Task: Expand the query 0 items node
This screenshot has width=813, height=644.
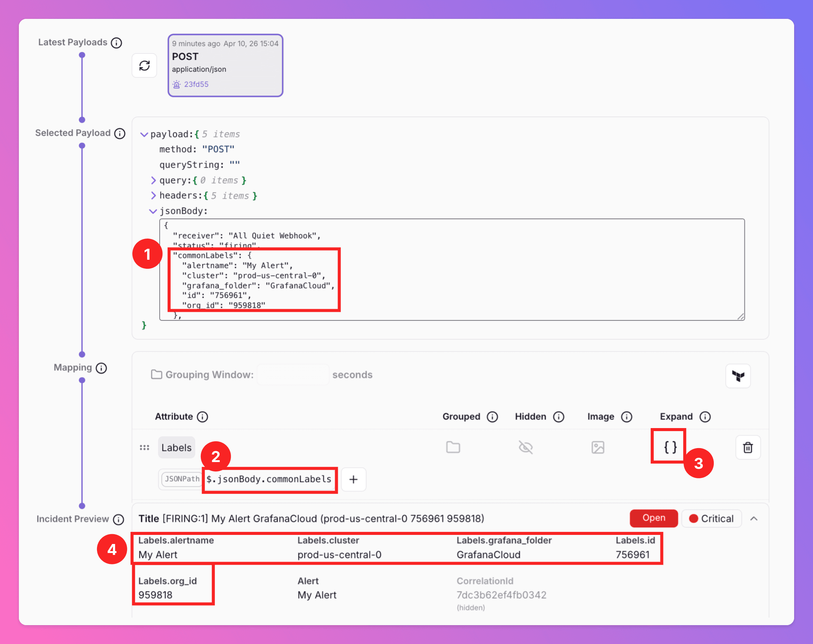Action: click(x=153, y=180)
